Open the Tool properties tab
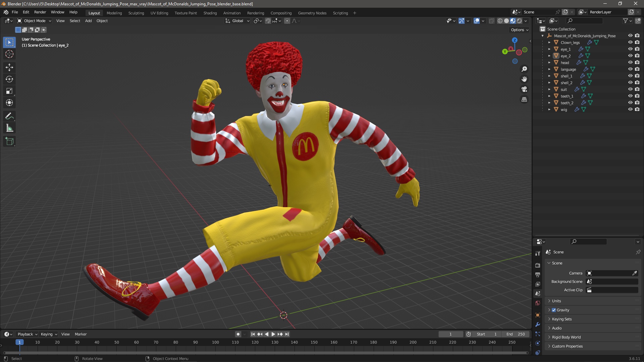This screenshot has width=644, height=362. tap(538, 253)
